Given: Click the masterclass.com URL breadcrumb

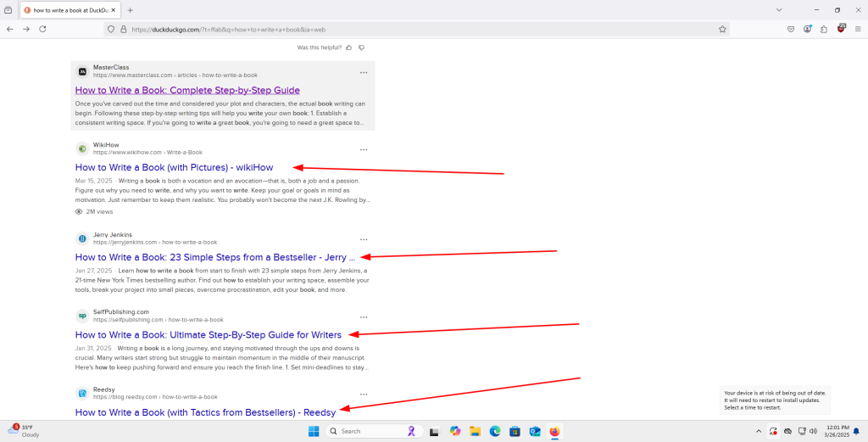Looking at the screenshot, I should 175,76.
